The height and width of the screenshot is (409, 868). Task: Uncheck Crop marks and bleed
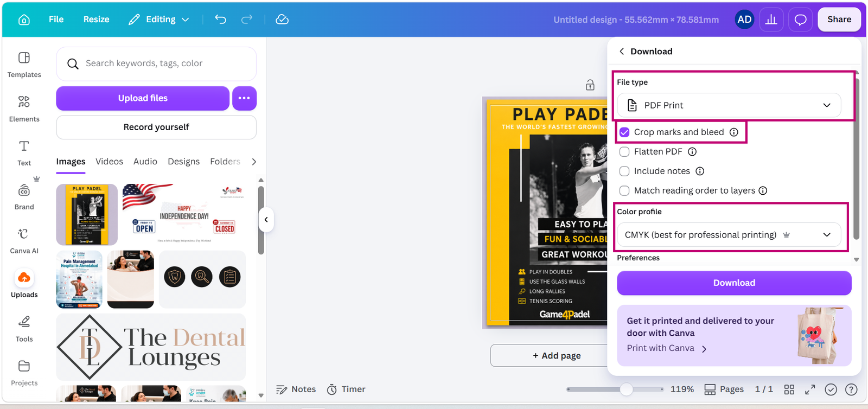tap(624, 132)
